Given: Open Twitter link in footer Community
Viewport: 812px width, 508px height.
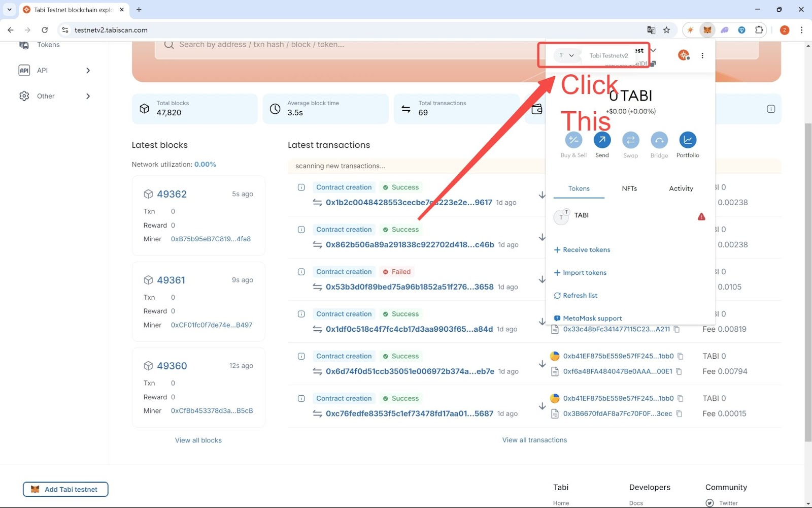Looking at the screenshot, I should click(x=728, y=503).
